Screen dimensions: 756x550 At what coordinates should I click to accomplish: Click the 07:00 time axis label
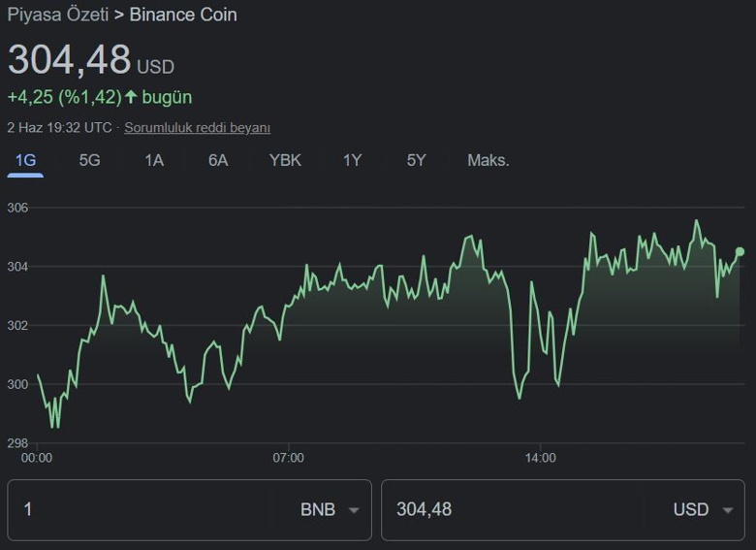(x=288, y=458)
